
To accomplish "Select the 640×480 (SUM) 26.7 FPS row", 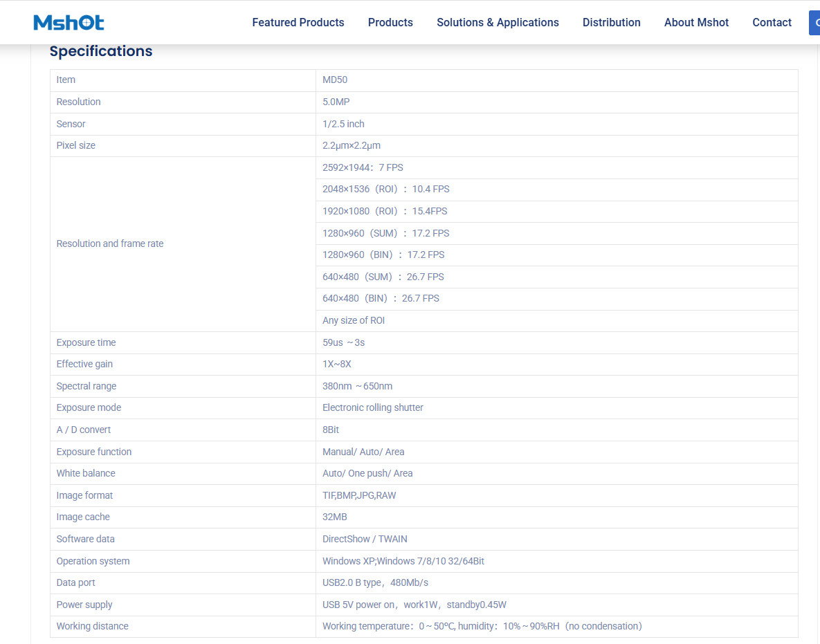I will pyautogui.click(x=557, y=277).
